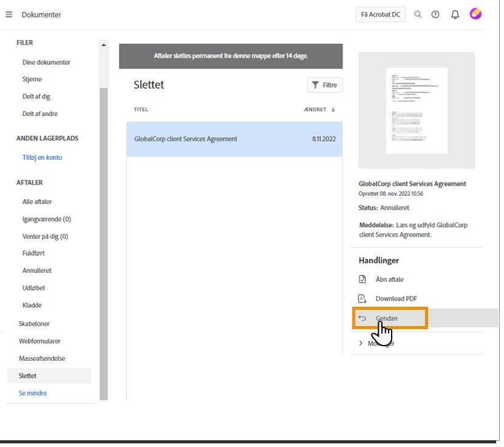Viewport: 504px width, 447px height.
Task: Open Venter på dig (0)
Action: coord(46,236)
